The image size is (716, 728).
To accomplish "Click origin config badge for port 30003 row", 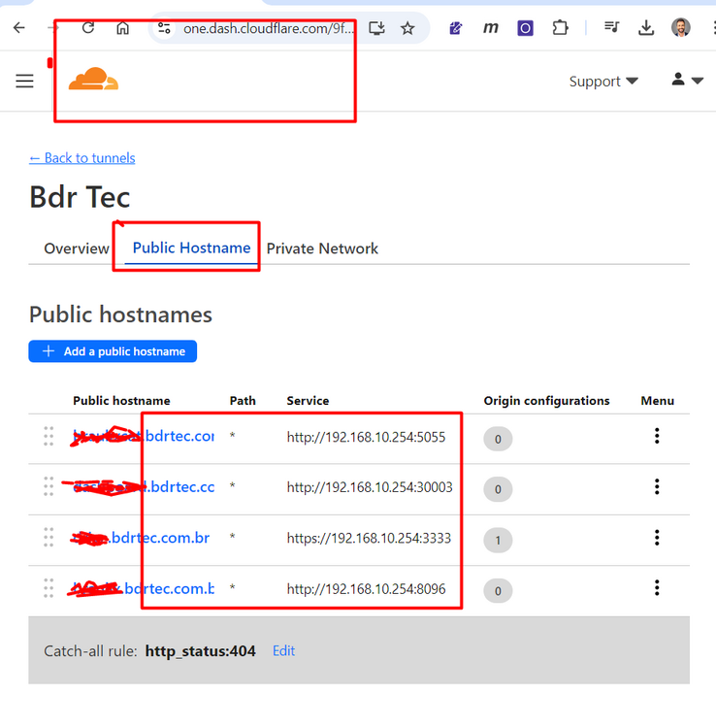I will pos(498,489).
